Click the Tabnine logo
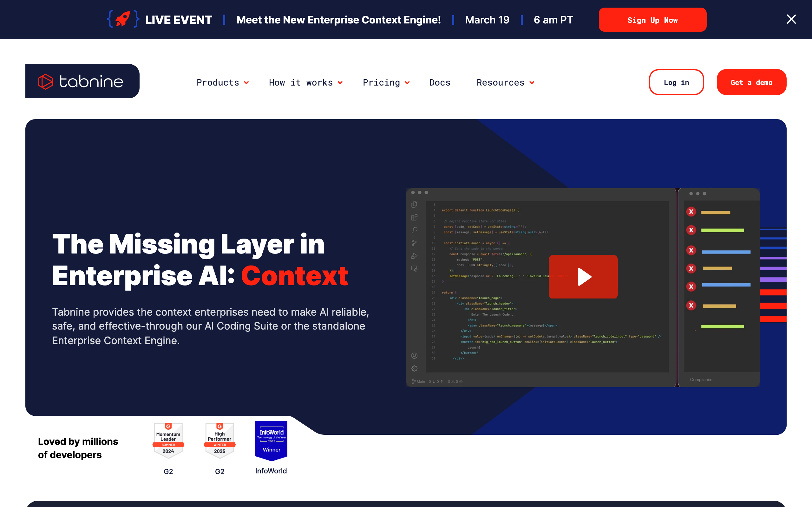812x507 pixels. tap(82, 81)
